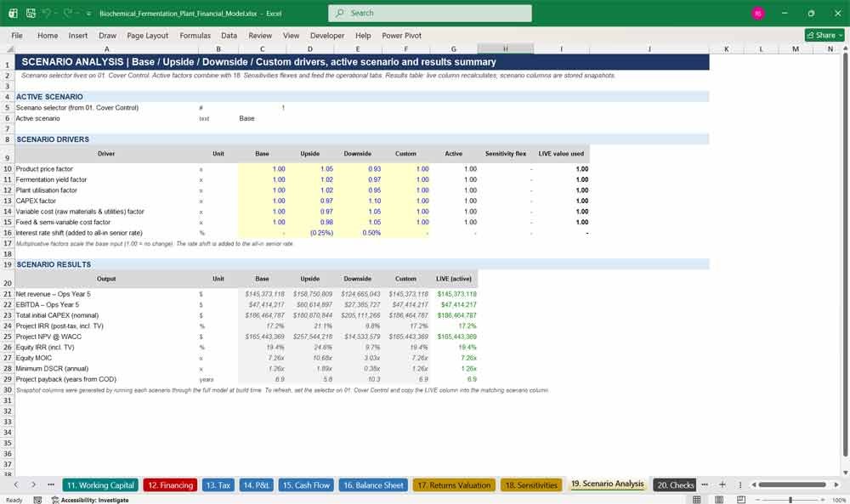Click Accessibility: Investigate in status bar
This screenshot has height=504, width=850.
tap(91, 500)
